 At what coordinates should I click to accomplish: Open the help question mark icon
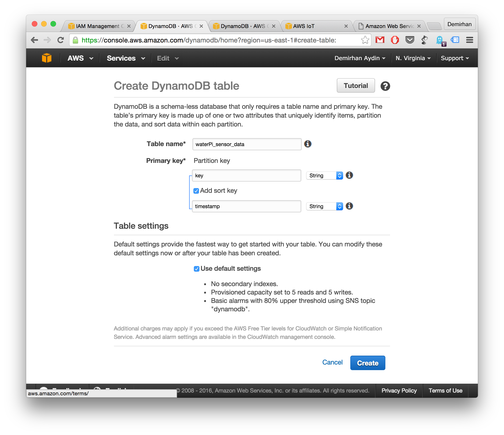[x=385, y=86]
